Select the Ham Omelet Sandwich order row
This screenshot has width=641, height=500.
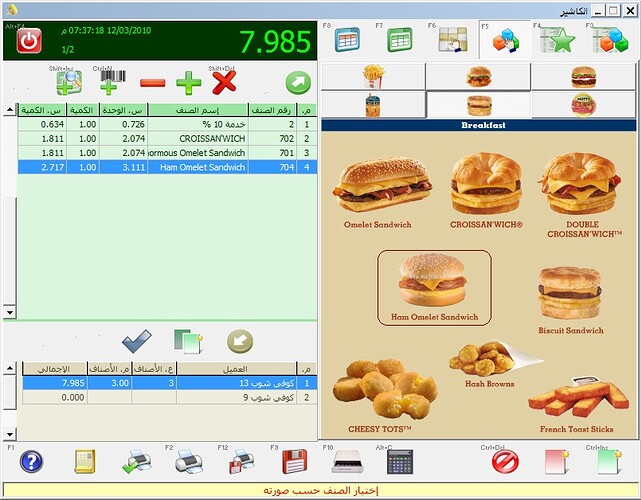coord(167,167)
